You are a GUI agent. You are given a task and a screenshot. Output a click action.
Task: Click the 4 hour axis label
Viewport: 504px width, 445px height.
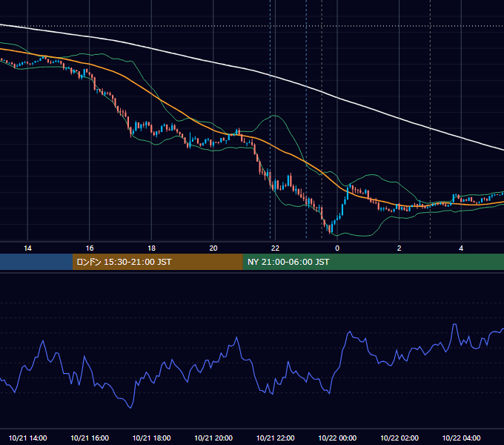461,248
